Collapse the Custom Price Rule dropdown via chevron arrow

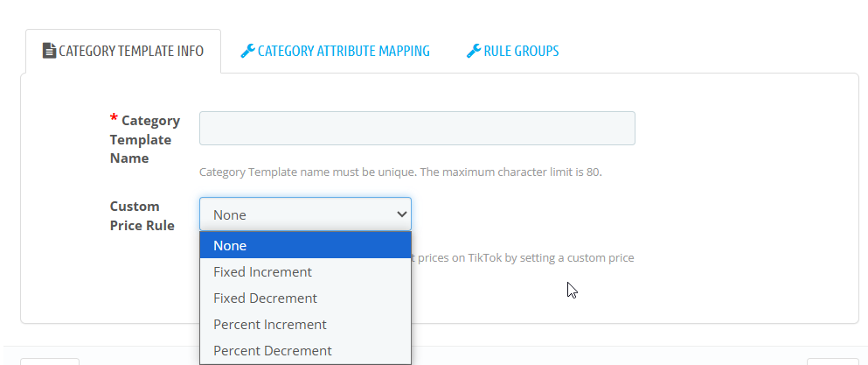coord(402,214)
